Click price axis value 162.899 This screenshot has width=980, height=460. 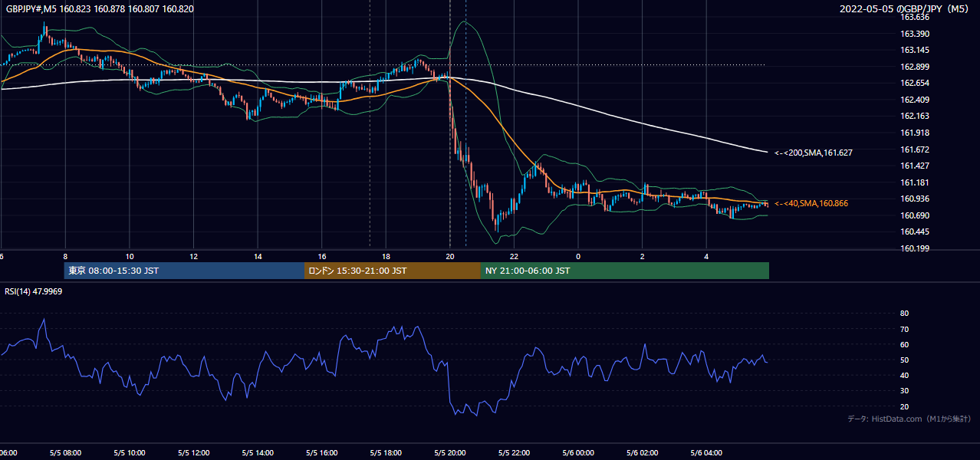pos(914,67)
